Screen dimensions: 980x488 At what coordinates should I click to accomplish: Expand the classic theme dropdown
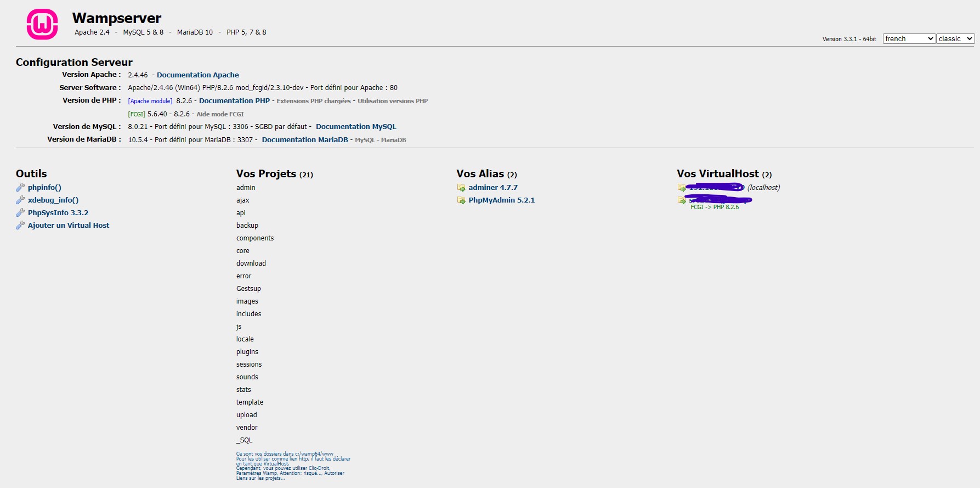coord(955,39)
